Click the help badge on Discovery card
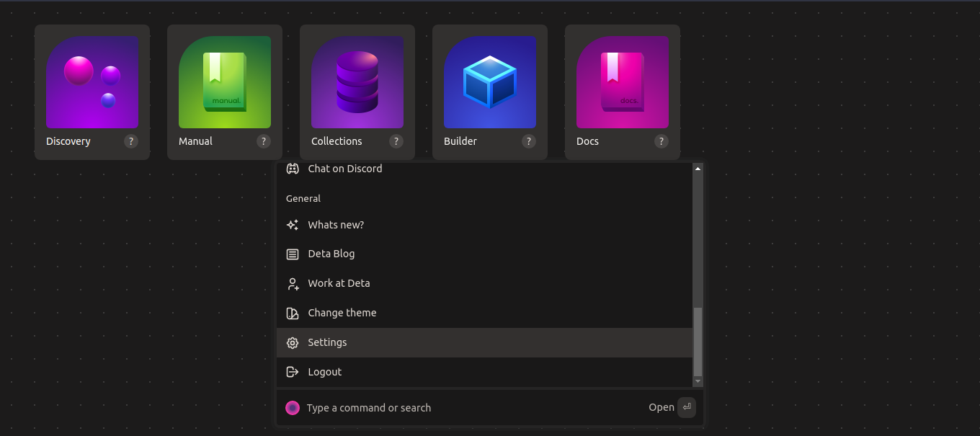Viewport: 980px width, 436px height. 130,141
